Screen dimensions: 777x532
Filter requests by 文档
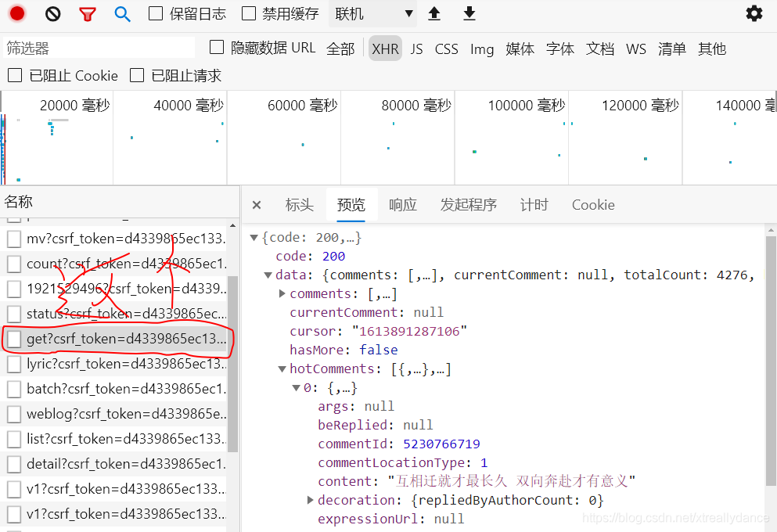600,49
